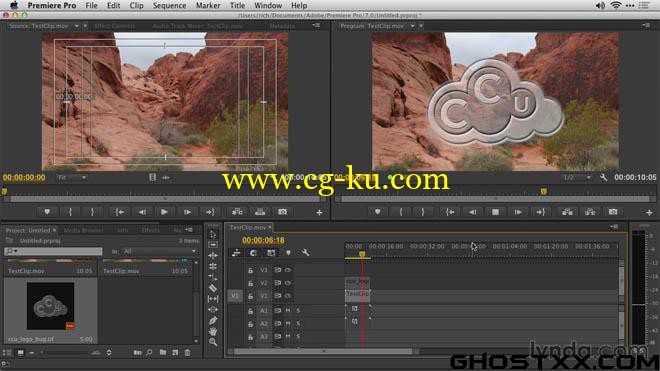Select the Ripple Edit tool
The width and height of the screenshot is (660, 371).
point(213,256)
